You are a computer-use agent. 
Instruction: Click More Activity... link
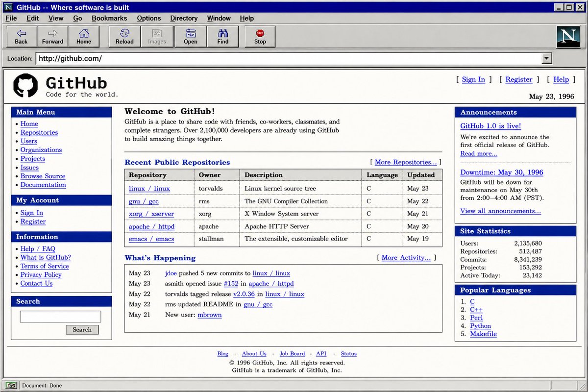[406, 258]
